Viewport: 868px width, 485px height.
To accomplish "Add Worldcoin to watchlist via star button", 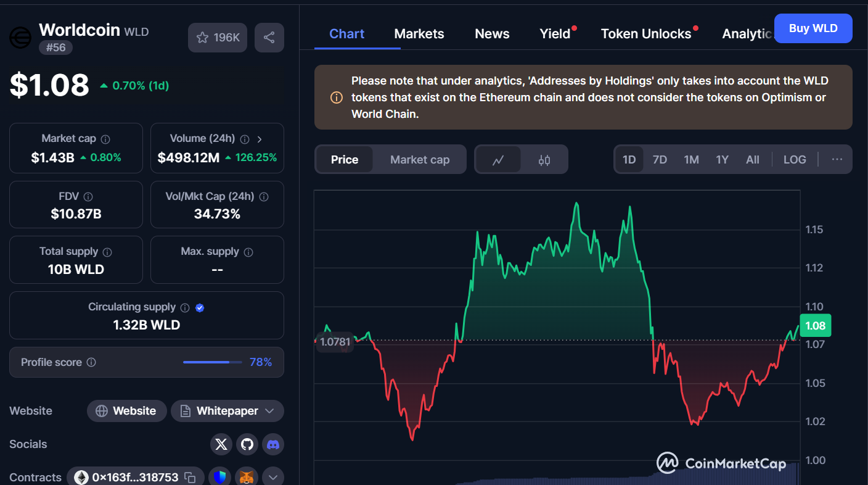I will [218, 38].
